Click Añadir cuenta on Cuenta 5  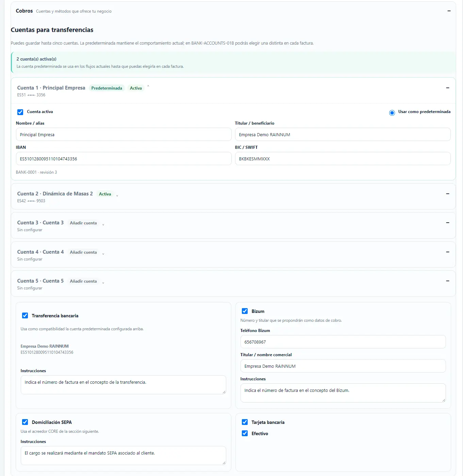[83, 281]
